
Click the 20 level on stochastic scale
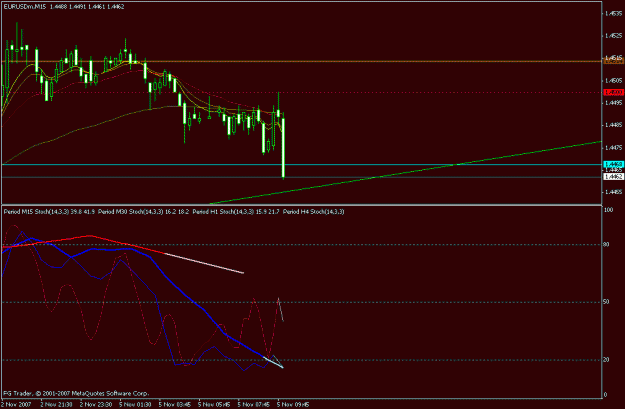coord(606,360)
